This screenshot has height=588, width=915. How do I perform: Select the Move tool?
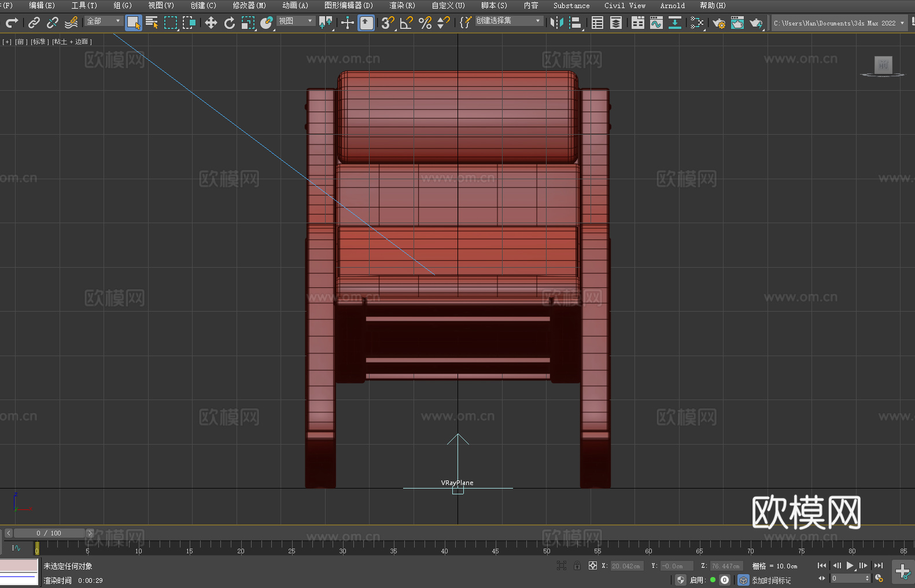click(211, 23)
